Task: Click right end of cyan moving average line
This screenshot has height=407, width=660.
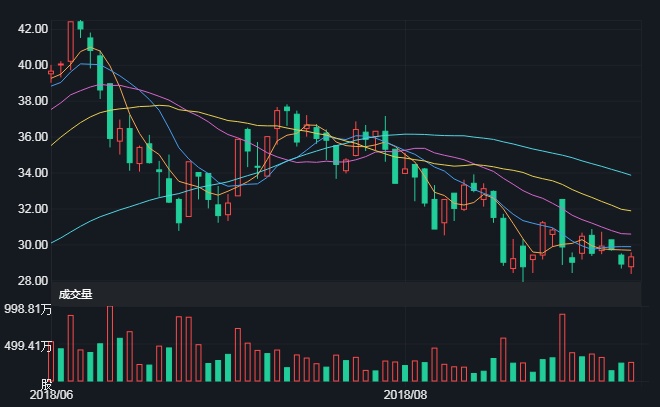Action: point(631,175)
